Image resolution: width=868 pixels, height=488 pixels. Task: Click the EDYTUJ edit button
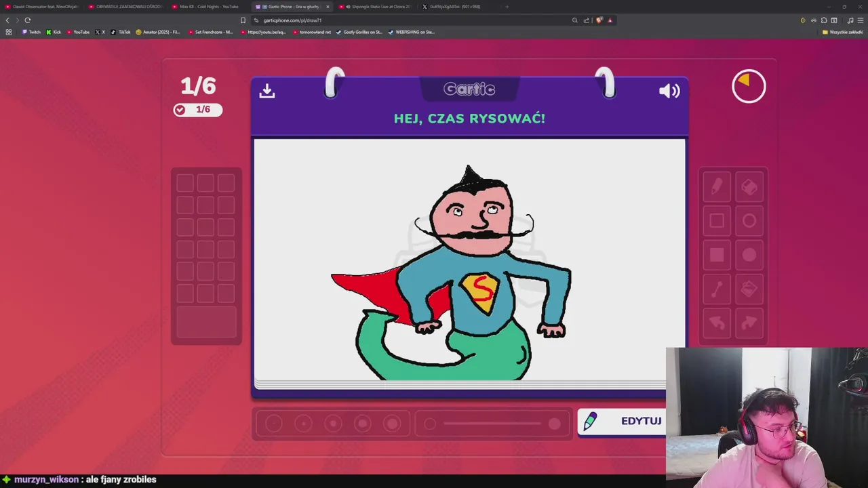[622, 421]
